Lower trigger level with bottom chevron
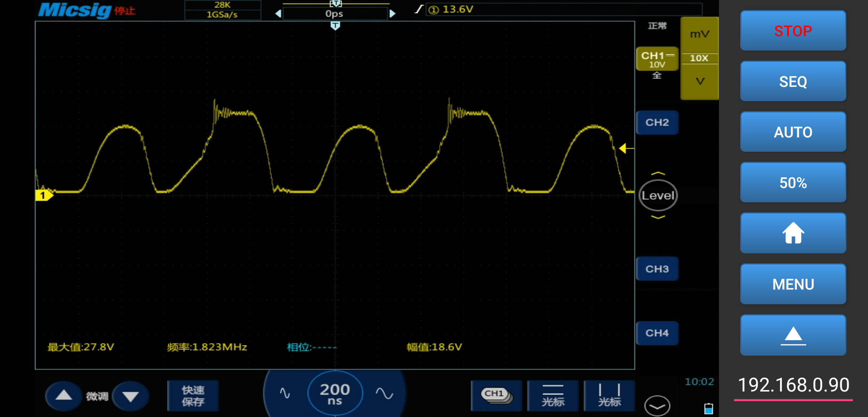The image size is (868, 417). [x=658, y=217]
